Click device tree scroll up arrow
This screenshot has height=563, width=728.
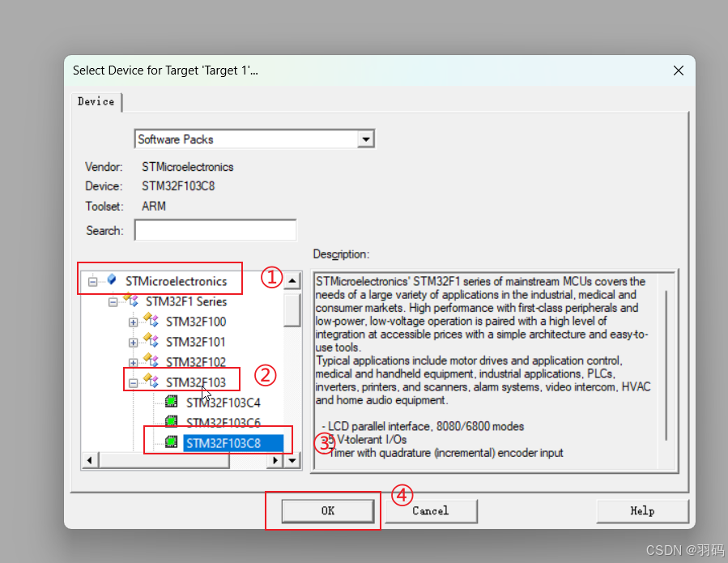pos(292,280)
